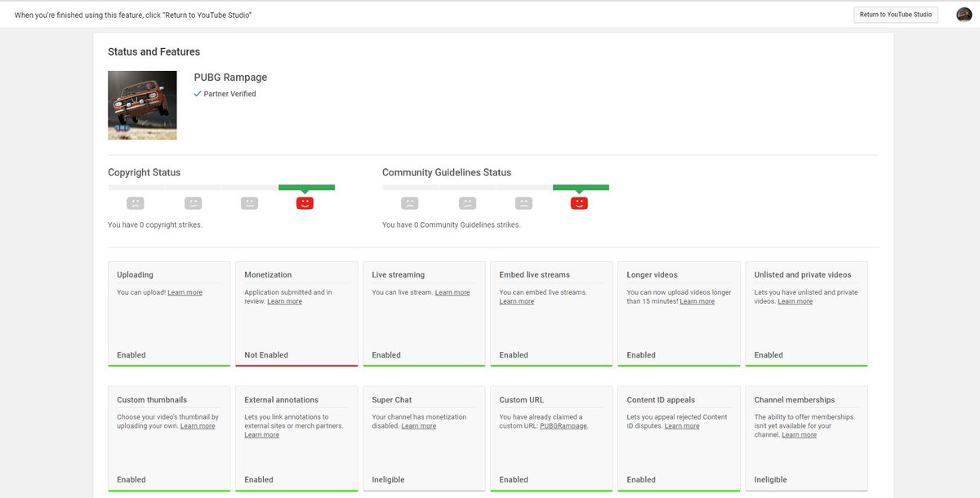
Task: Select red smiley face under Community Guidelines Status
Action: (x=579, y=202)
